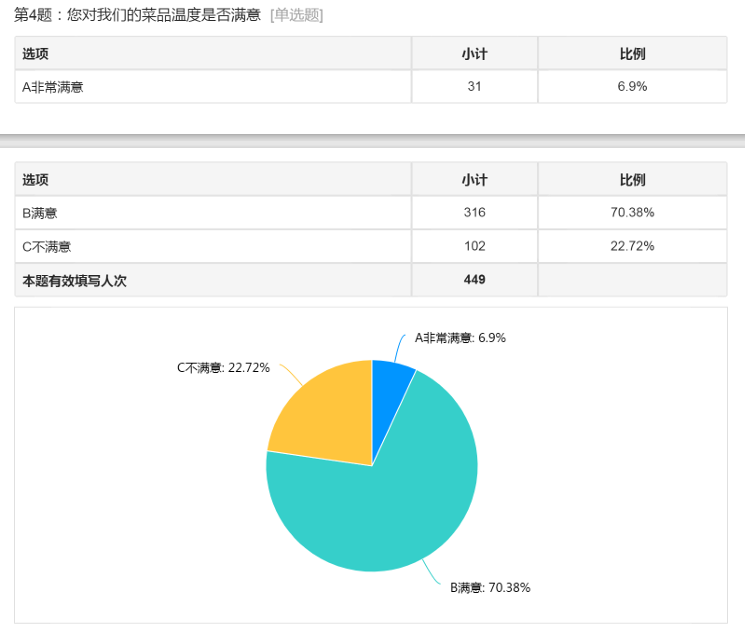Click the 本题有效填写人次 row label
Image resolution: width=745 pixels, height=637 pixels.
(x=75, y=280)
